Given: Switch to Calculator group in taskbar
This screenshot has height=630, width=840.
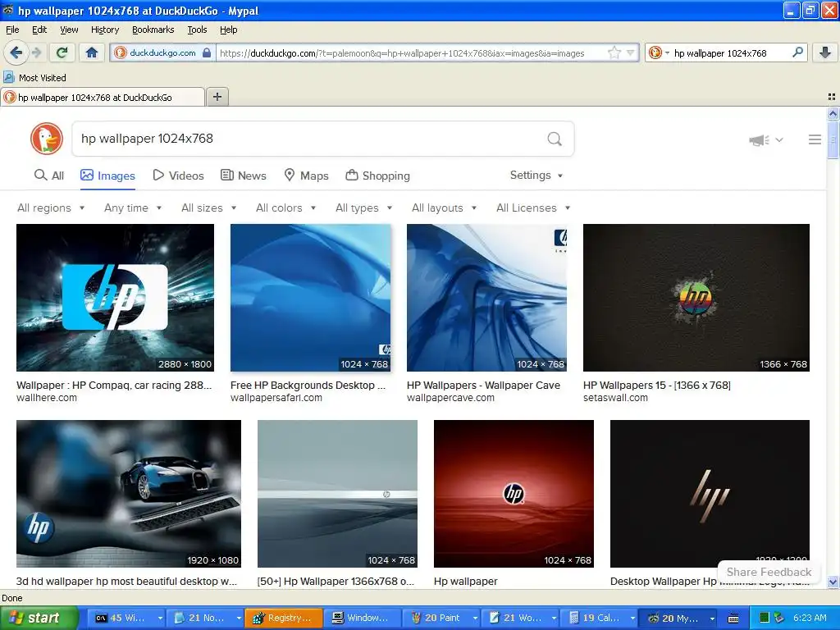Looking at the screenshot, I should click(x=600, y=618).
